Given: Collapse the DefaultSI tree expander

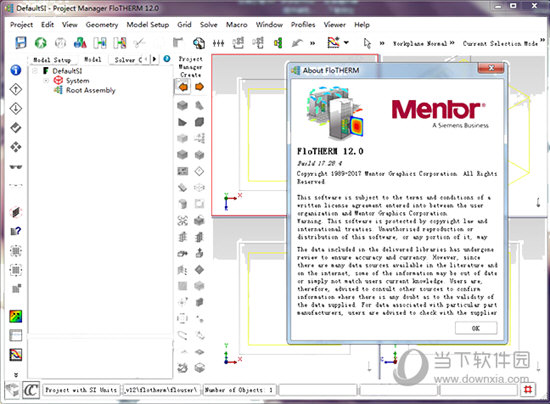Looking at the screenshot, I should click(x=35, y=71).
